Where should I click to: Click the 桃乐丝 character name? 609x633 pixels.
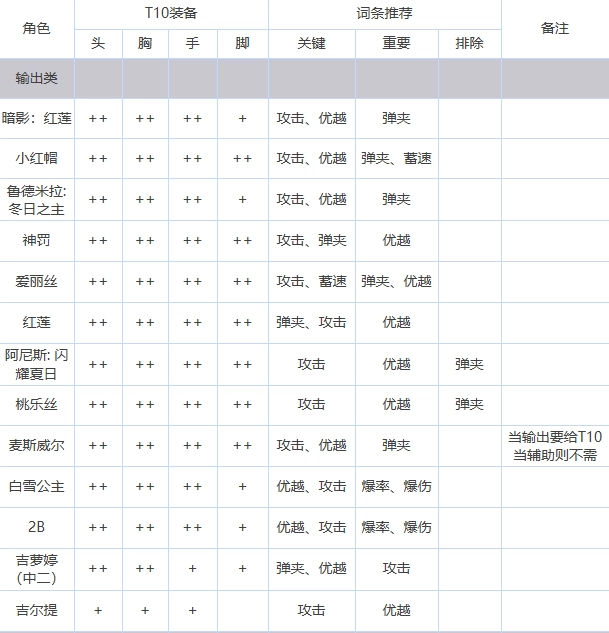click(x=36, y=404)
